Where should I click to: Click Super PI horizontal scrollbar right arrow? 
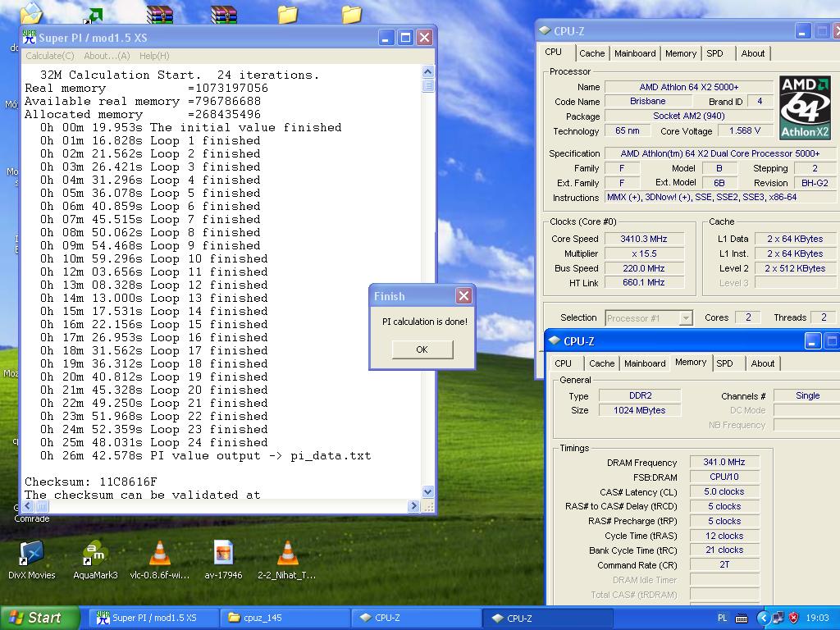click(413, 505)
